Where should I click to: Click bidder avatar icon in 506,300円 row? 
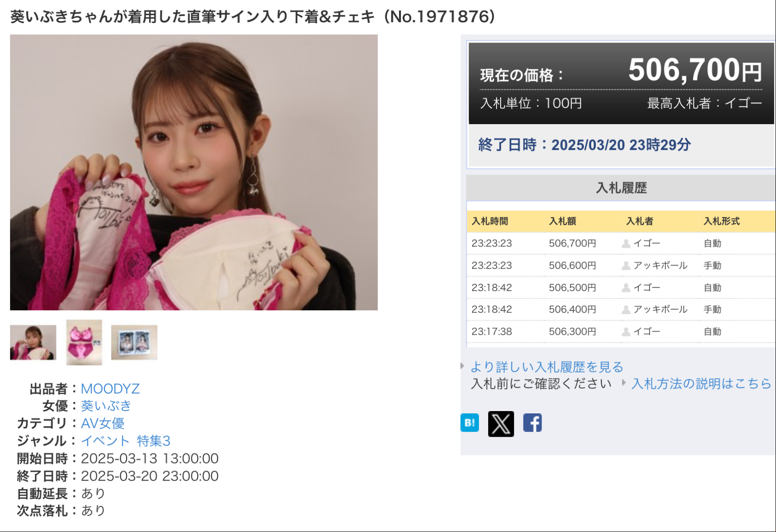626,332
